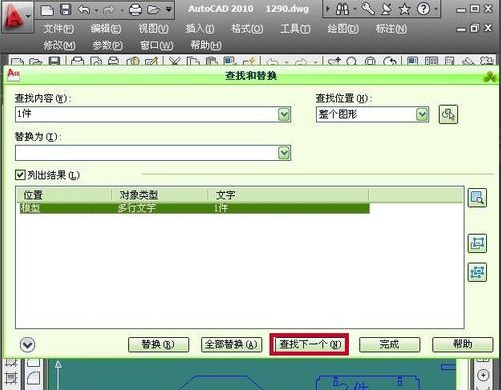The height and width of the screenshot is (390, 501).
Task: Click the Plot printer icon
Action: pyautogui.click(x=135, y=10)
